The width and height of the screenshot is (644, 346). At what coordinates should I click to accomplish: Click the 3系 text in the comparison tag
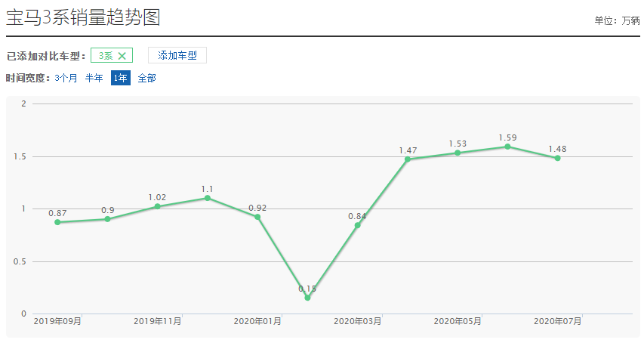point(106,56)
